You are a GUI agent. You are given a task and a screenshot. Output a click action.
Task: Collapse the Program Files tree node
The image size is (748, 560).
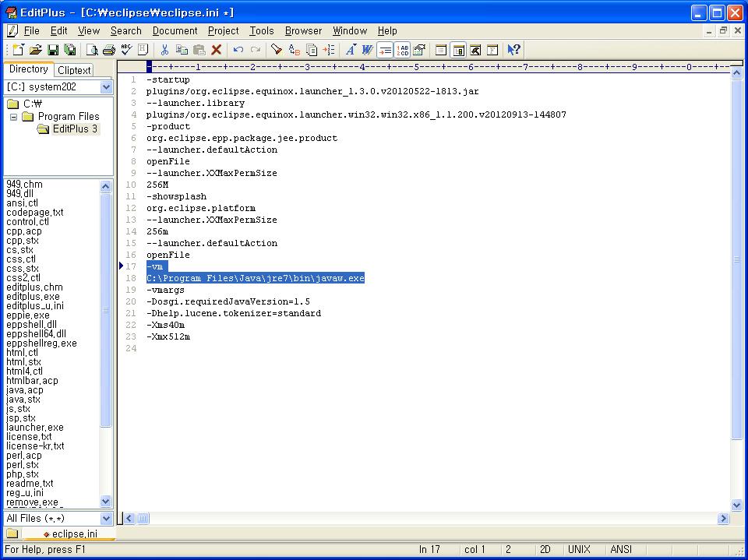[x=13, y=117]
